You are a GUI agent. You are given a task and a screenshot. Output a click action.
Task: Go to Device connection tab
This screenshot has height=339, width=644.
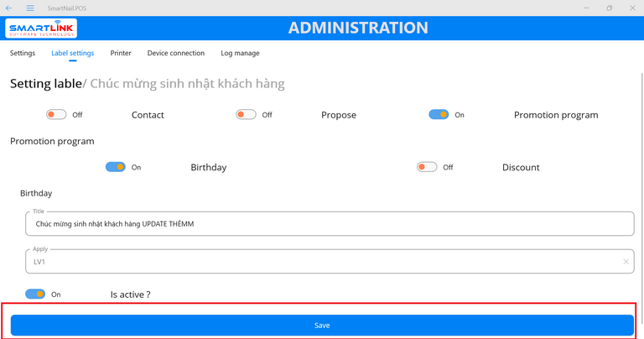[x=176, y=53]
